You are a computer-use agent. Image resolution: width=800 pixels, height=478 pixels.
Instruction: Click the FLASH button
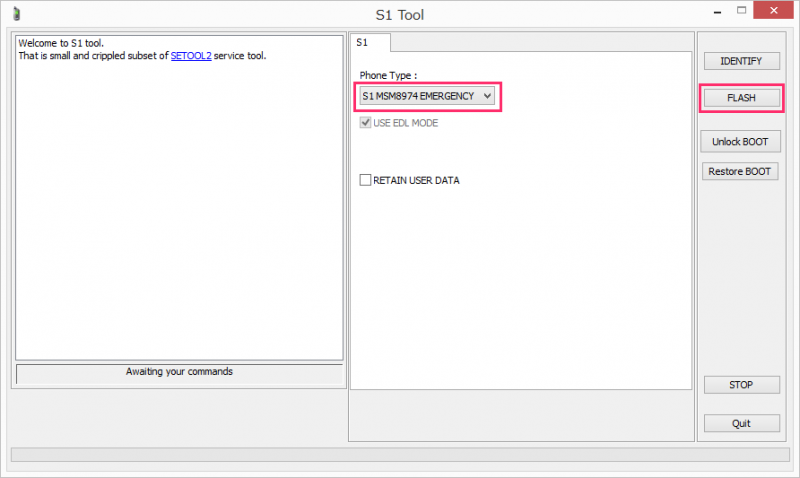741,98
